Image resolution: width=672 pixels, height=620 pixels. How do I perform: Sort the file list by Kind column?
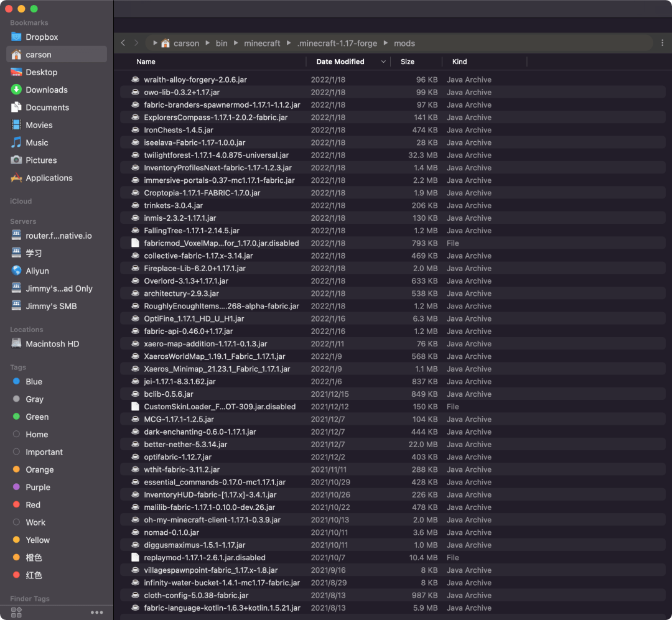[x=459, y=62]
